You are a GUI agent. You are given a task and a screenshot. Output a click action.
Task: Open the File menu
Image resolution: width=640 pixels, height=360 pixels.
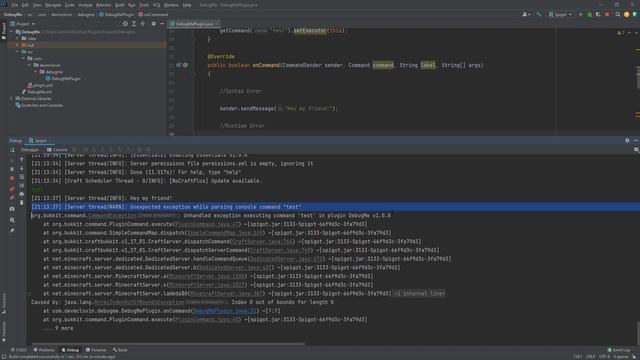point(15,5)
